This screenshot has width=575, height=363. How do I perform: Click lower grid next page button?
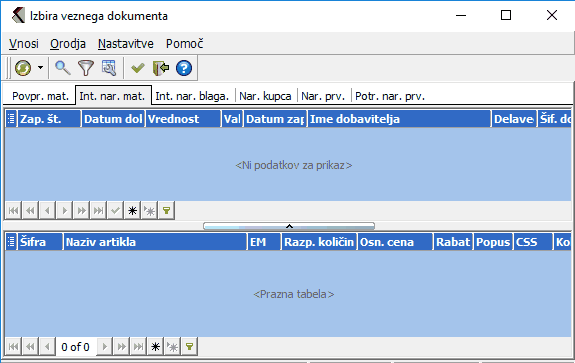[121, 346]
